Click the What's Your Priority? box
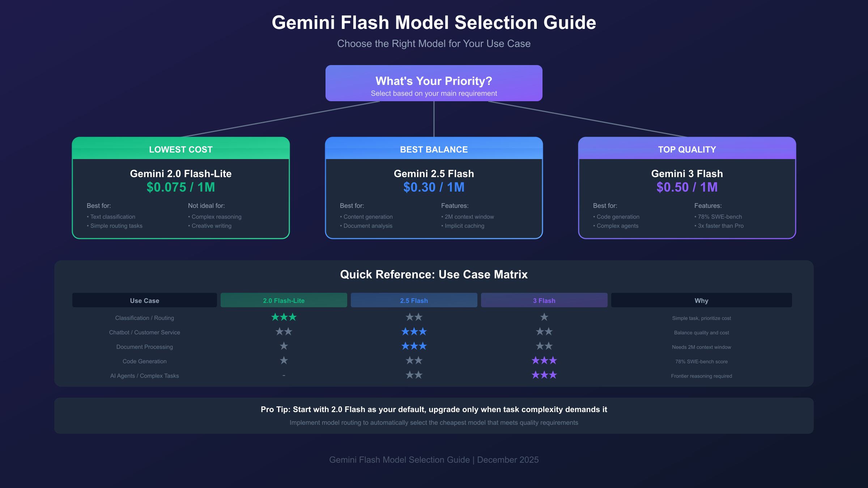Screen dimensions: 868x488 point(434,84)
